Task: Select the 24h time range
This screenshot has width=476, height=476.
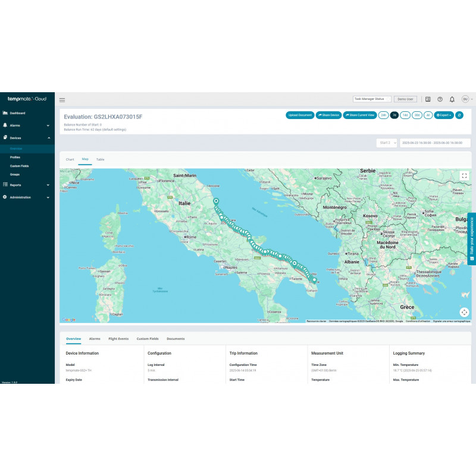Action: 383,115
